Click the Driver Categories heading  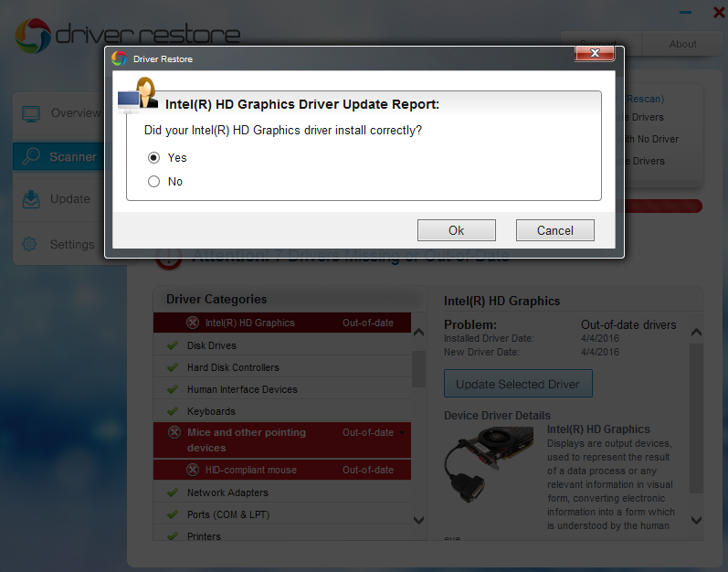tap(216, 299)
